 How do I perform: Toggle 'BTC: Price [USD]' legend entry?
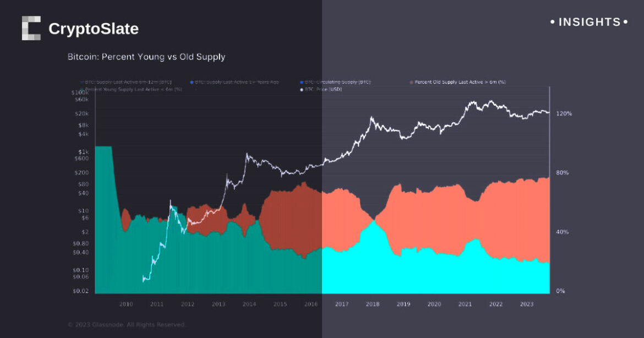pos(323,89)
